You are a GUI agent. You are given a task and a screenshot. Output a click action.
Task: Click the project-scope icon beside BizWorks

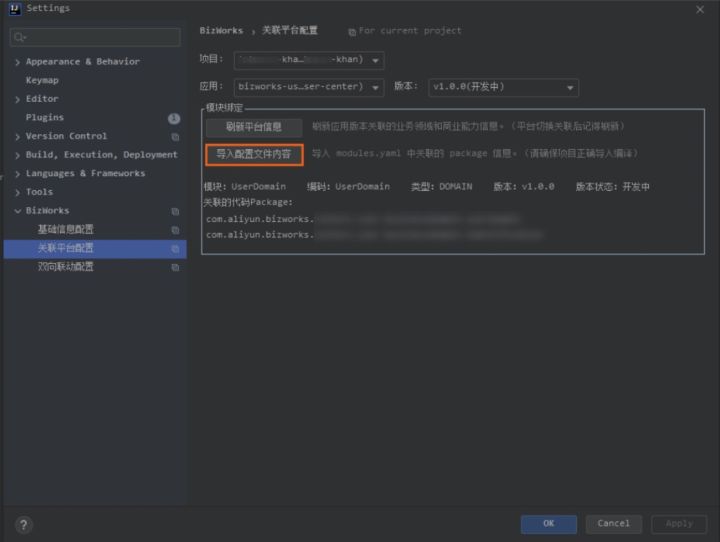pos(175,211)
